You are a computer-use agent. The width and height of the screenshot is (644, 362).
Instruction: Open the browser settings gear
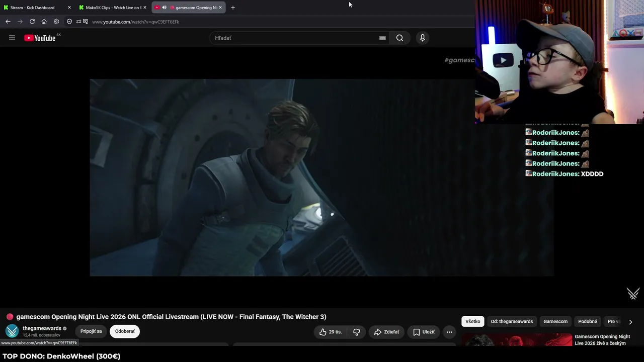coord(56,22)
